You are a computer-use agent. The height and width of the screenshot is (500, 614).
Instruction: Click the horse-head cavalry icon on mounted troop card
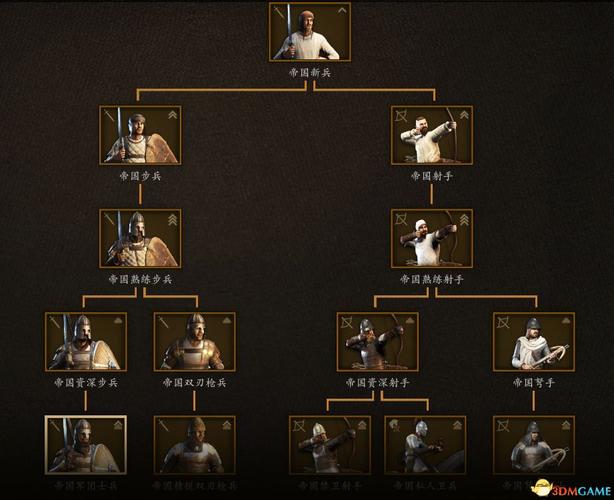(x=394, y=426)
